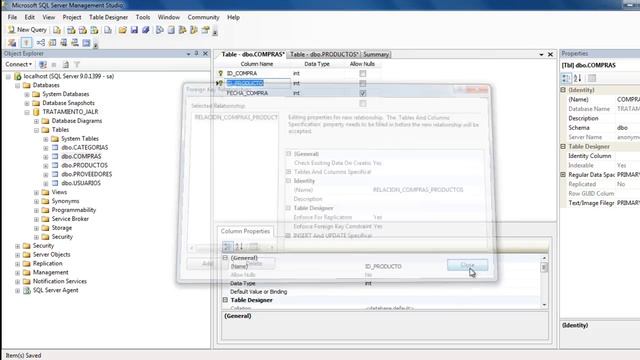Save the table with the floppy icon
Viewport: 640px width, 360px height.
(x=134, y=30)
